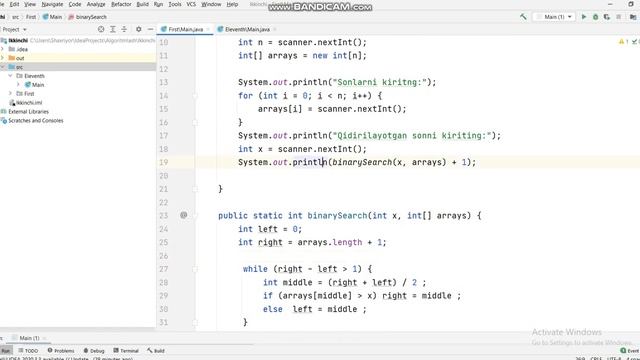Expand the First package
This screenshot has width=640, height=360.
[11, 93]
